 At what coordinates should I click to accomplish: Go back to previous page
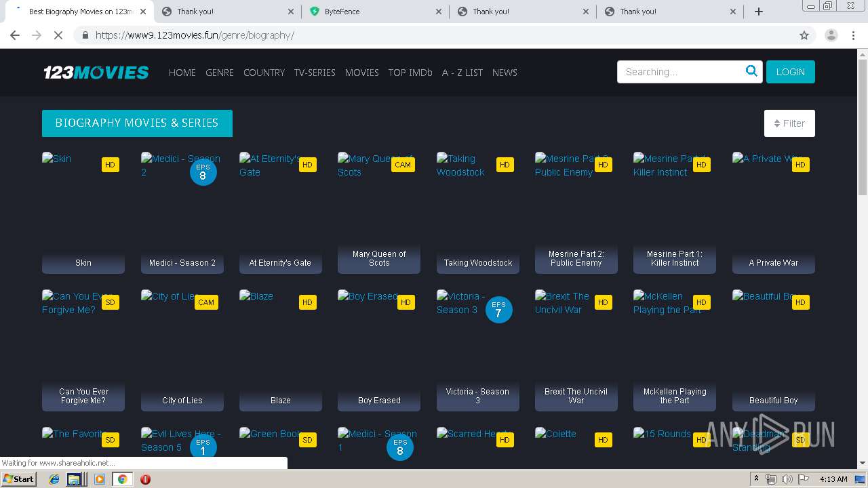coord(15,35)
